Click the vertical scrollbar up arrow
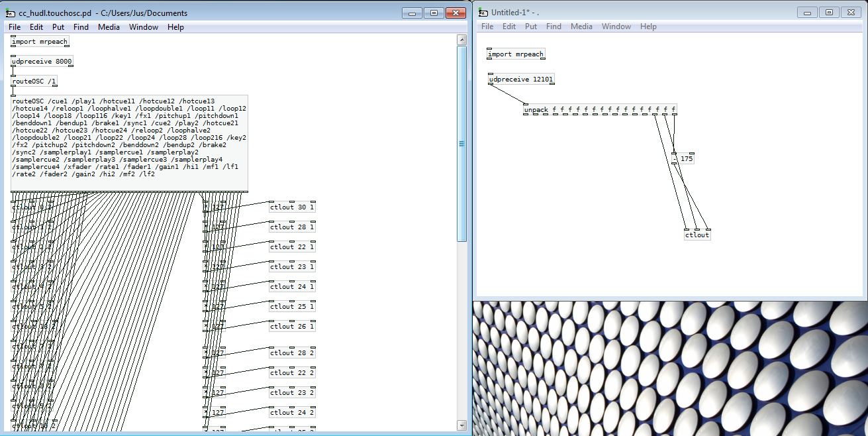Viewport: 868px width, 436px height. [462, 40]
